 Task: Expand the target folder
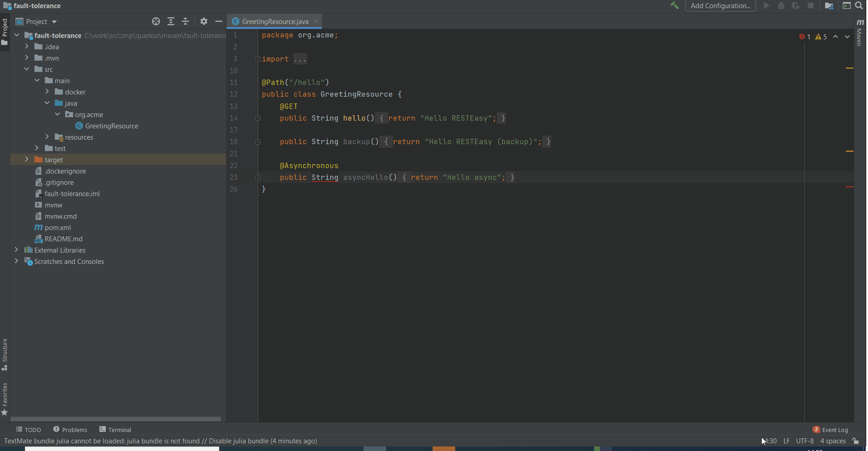point(27,160)
